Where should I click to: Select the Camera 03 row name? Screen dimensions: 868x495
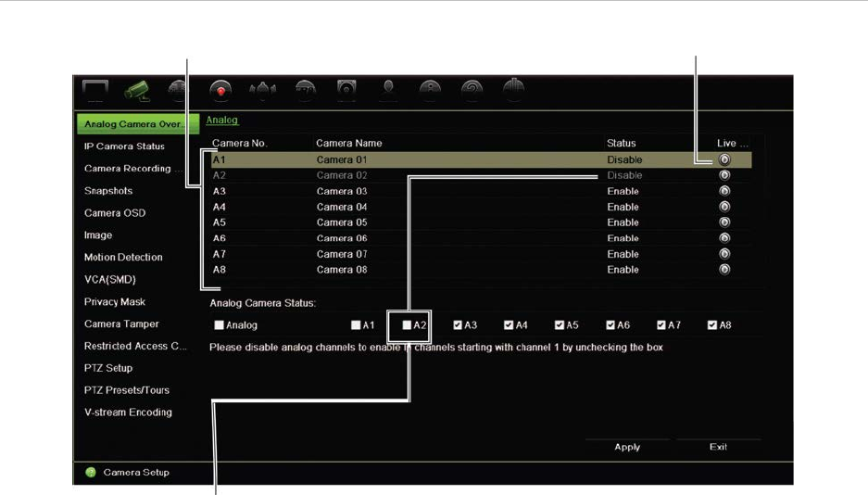(x=342, y=191)
